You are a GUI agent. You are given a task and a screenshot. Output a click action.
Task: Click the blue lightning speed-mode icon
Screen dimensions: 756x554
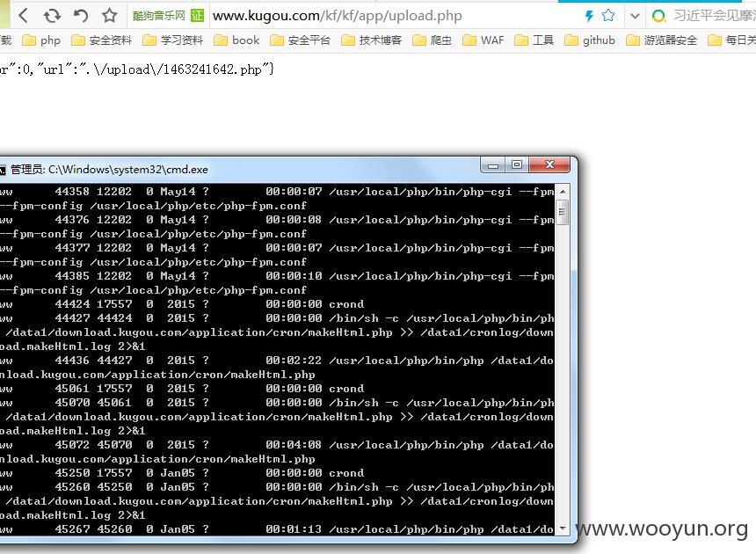[x=589, y=16]
